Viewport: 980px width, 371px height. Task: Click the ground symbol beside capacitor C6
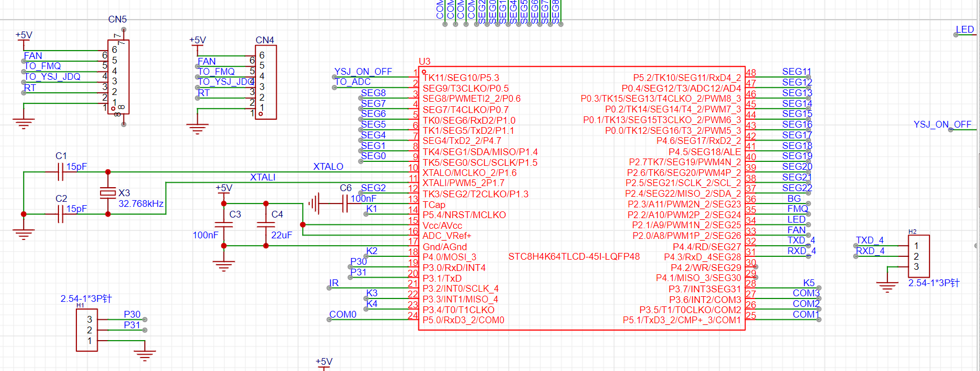(x=313, y=203)
